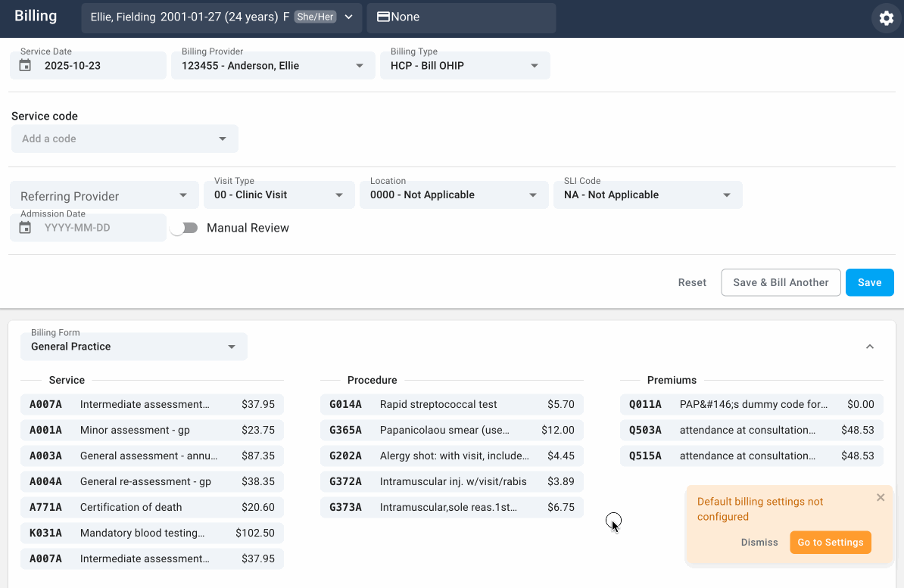Enable Manual Review
Viewport: 904px width, 588px height.
184,227
